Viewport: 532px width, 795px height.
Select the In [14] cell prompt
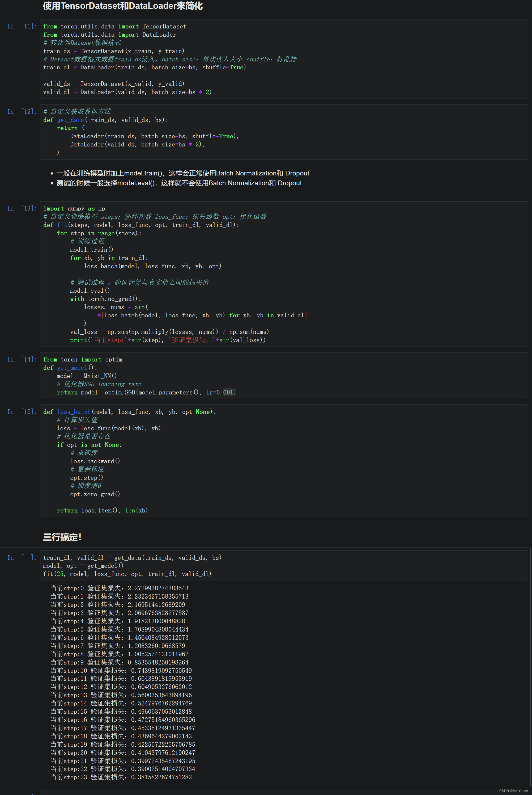pos(22,359)
